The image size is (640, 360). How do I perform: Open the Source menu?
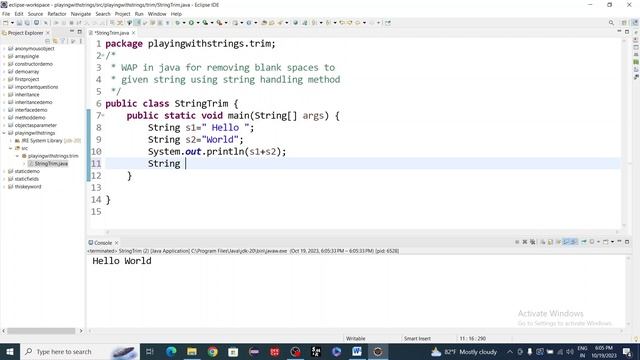[35, 14]
